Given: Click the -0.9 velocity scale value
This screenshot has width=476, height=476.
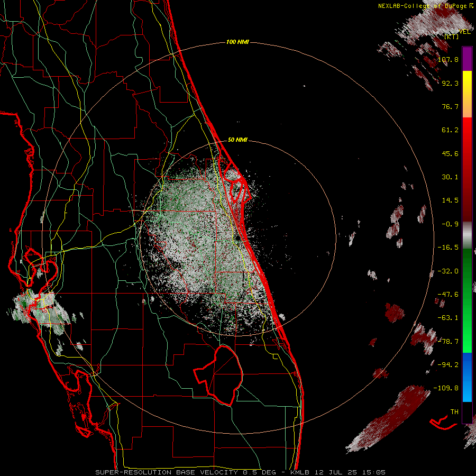Looking at the screenshot, I should pyautogui.click(x=450, y=224).
